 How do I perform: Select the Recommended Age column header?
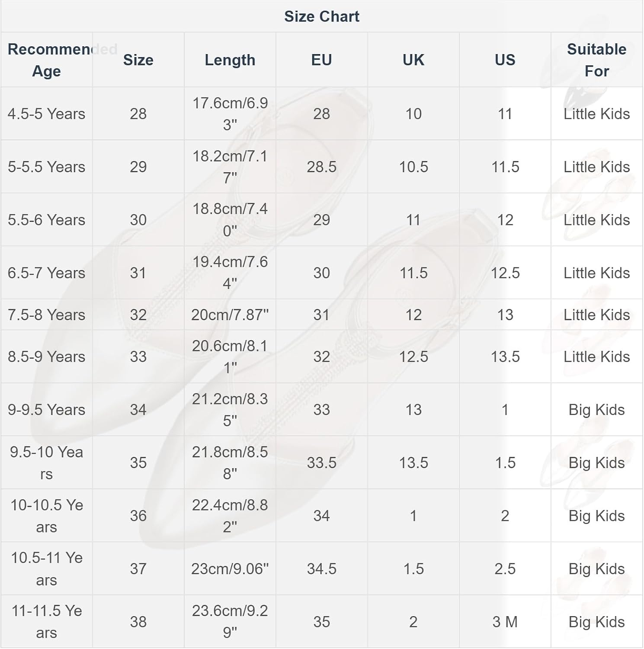click(47, 60)
